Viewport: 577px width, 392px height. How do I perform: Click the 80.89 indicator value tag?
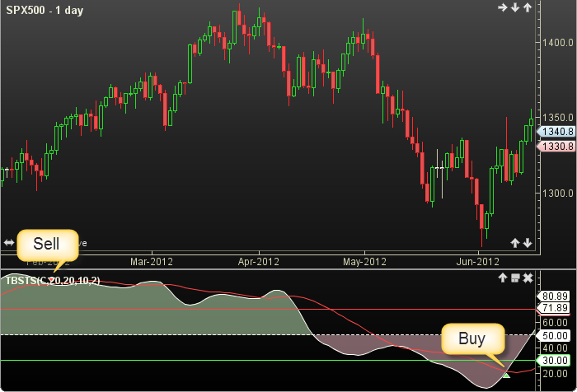point(553,296)
